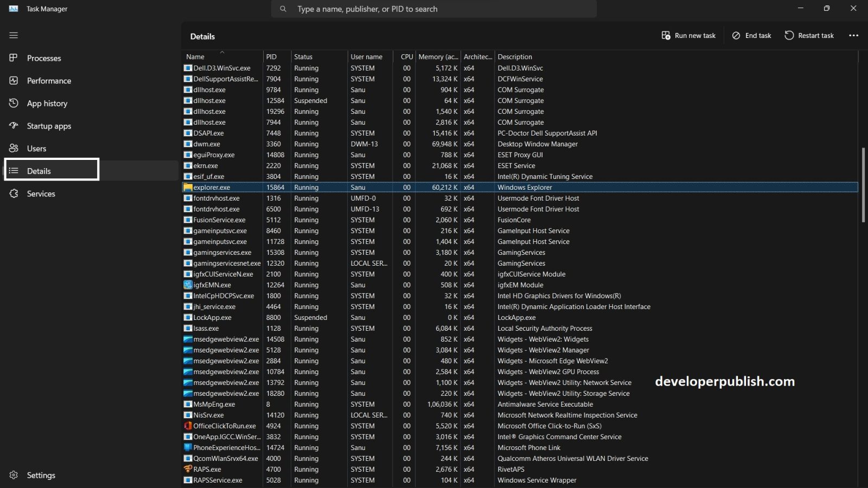Screen dimensions: 868x488
Task: Click the search field to type a process name
Action: (x=434, y=9)
